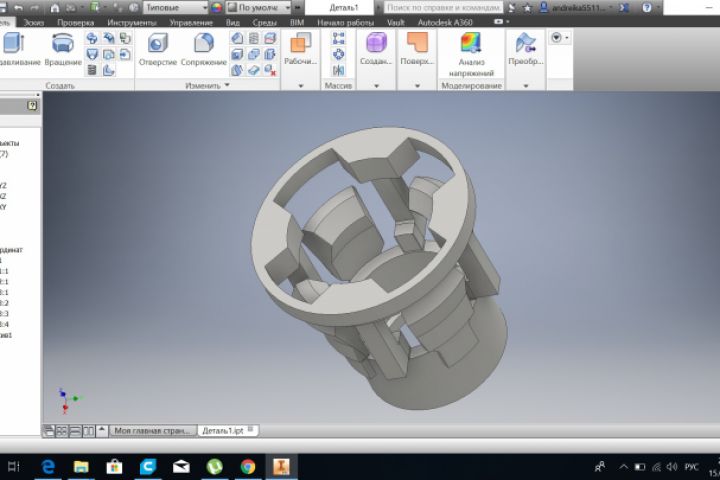Click the Split tool icon
720x480 pixels.
pyautogui.click(x=270, y=38)
